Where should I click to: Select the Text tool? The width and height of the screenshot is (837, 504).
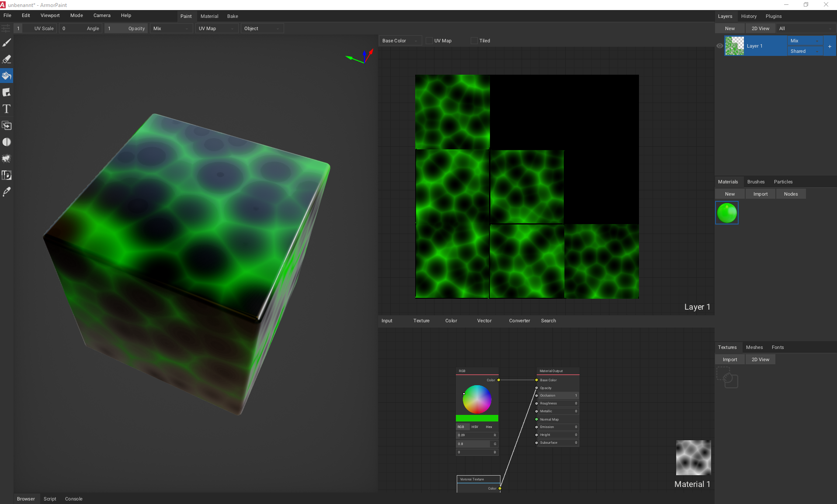(7, 109)
